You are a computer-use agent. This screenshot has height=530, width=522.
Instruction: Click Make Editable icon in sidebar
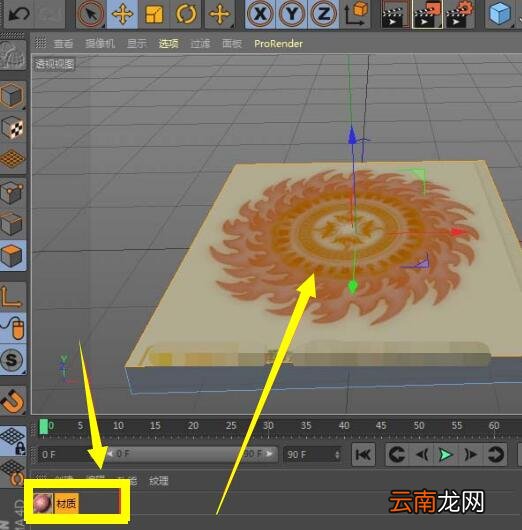click(x=13, y=56)
